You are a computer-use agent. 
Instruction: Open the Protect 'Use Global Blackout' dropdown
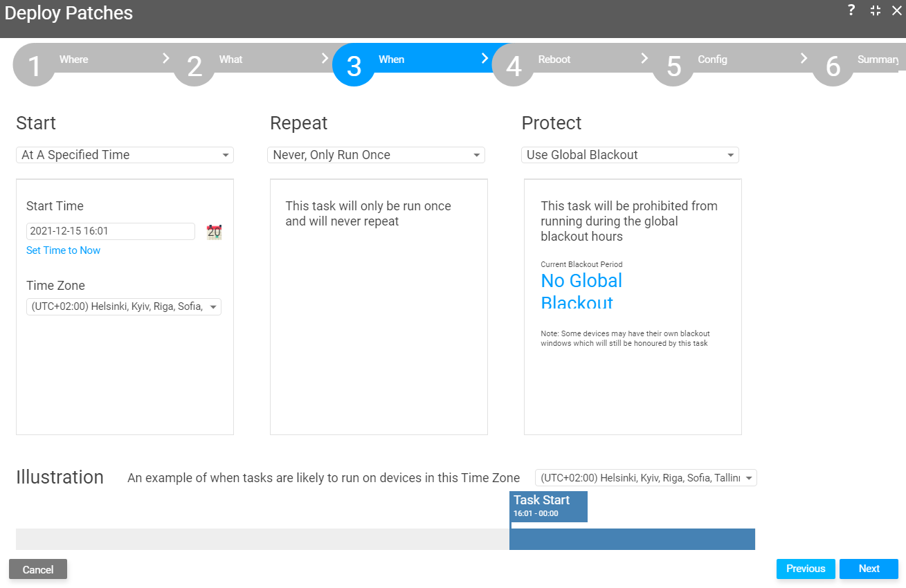click(630, 155)
